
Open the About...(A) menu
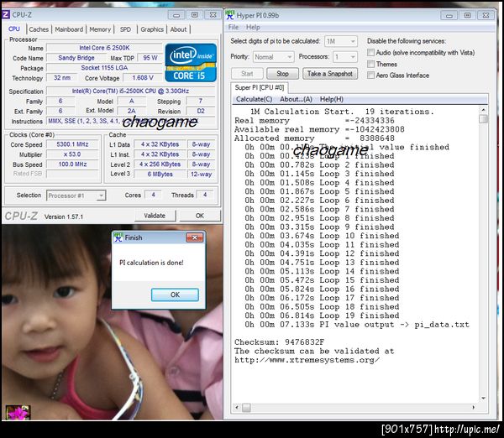click(x=296, y=99)
